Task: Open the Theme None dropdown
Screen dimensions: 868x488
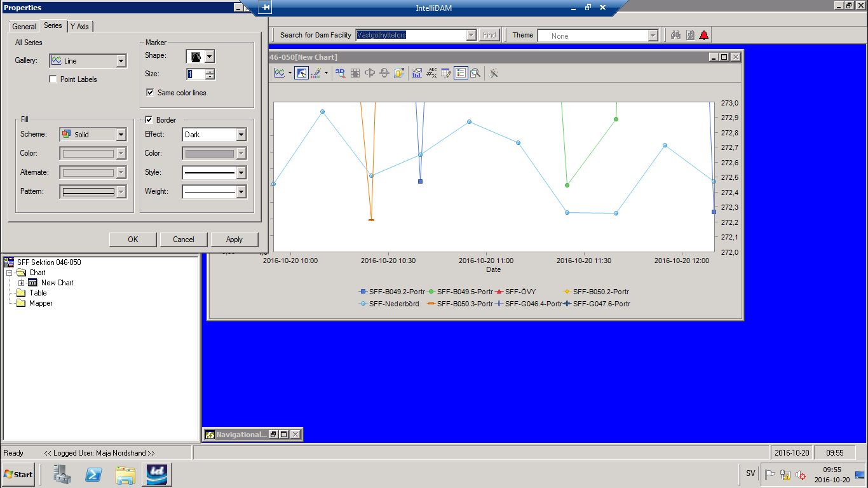Action: (x=653, y=36)
